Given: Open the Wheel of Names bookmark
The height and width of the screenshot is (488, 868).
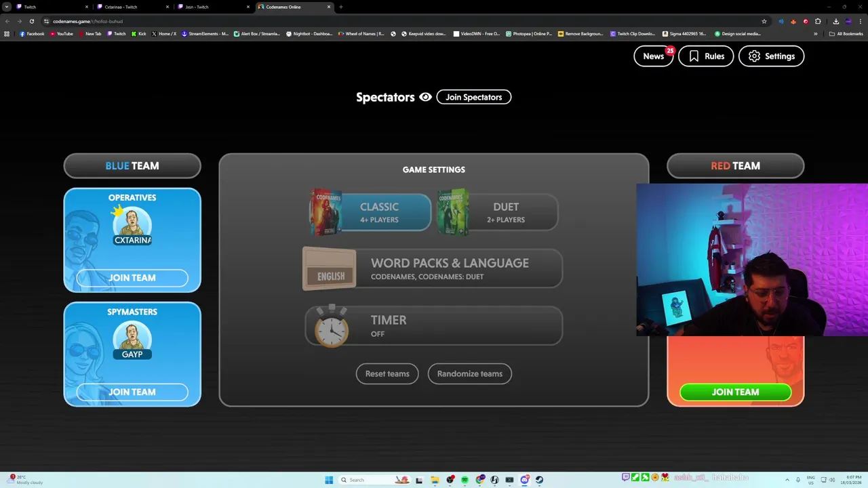Looking at the screenshot, I should pos(361,33).
